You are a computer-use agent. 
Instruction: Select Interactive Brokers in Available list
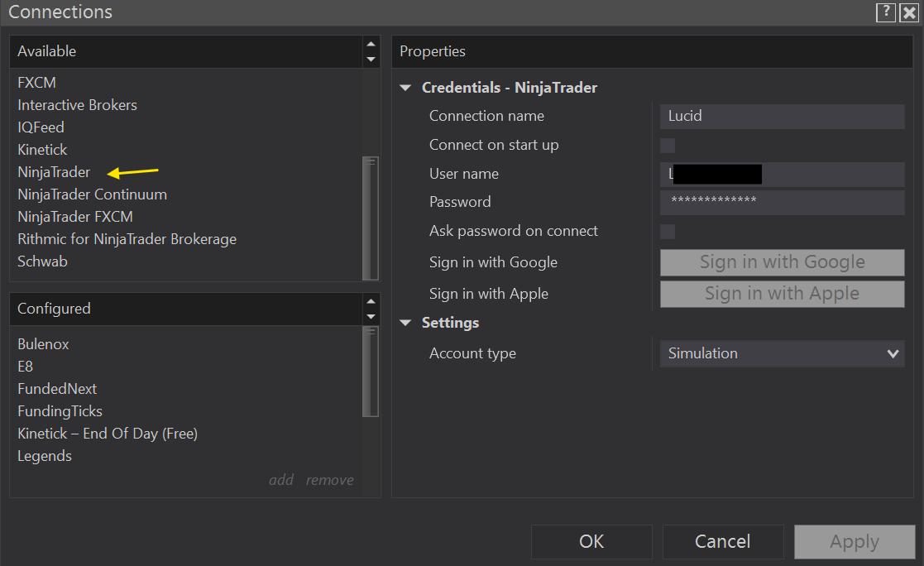(x=77, y=105)
